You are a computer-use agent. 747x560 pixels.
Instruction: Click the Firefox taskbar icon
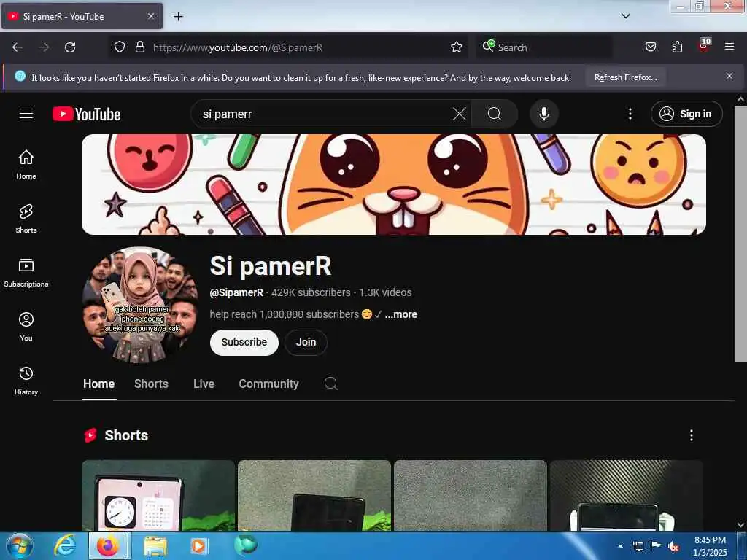pyautogui.click(x=108, y=545)
